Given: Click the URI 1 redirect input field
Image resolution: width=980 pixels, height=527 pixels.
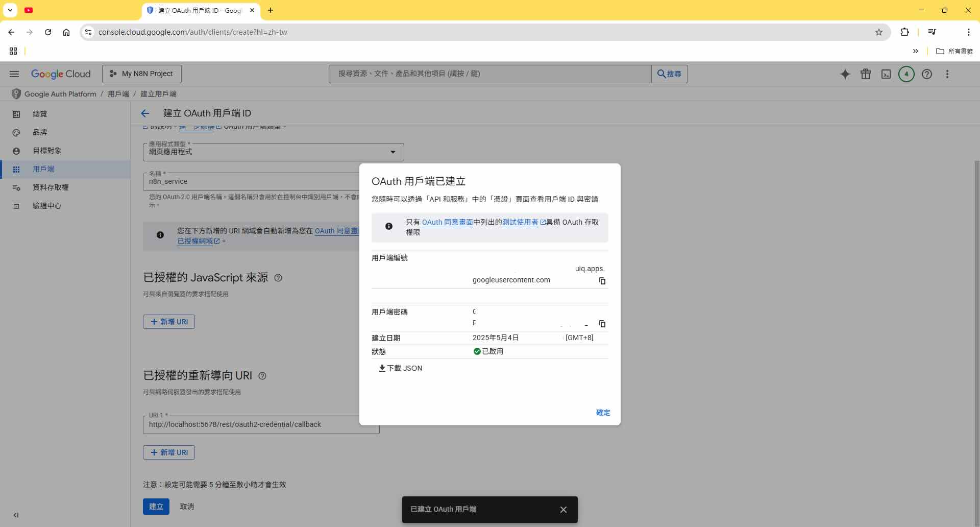Looking at the screenshot, I should point(261,424).
